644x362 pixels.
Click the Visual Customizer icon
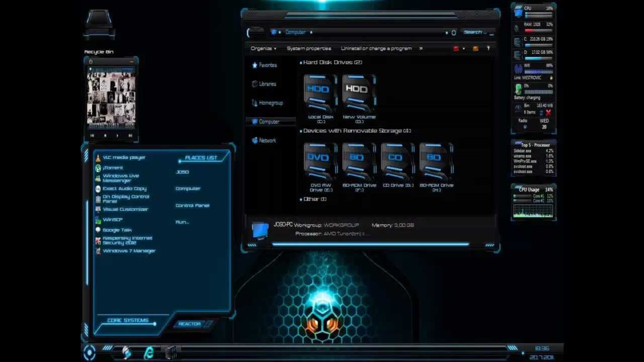pyautogui.click(x=98, y=209)
